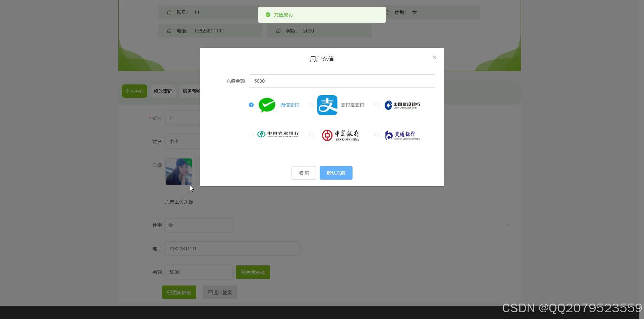Expand the 性别 dropdown arrow chevron
The height and width of the screenshot is (319, 644).
point(508,225)
